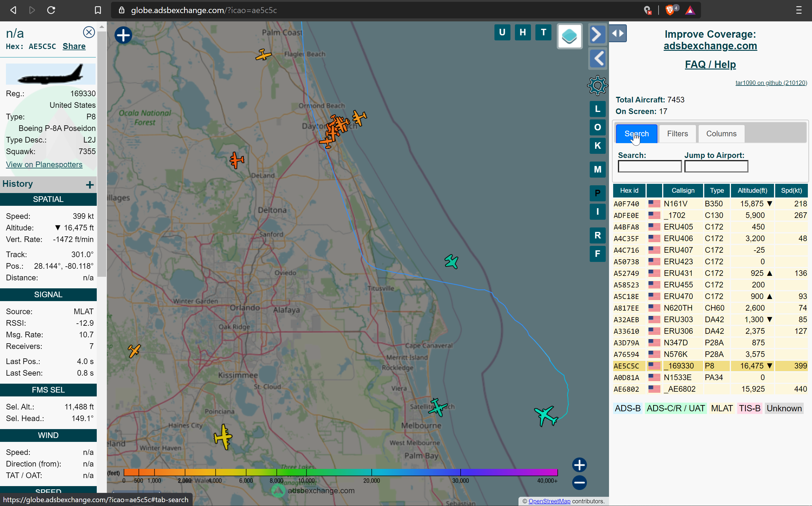Select the N161V aircraft row
Viewport: 812px width, 506px height.
click(710, 203)
